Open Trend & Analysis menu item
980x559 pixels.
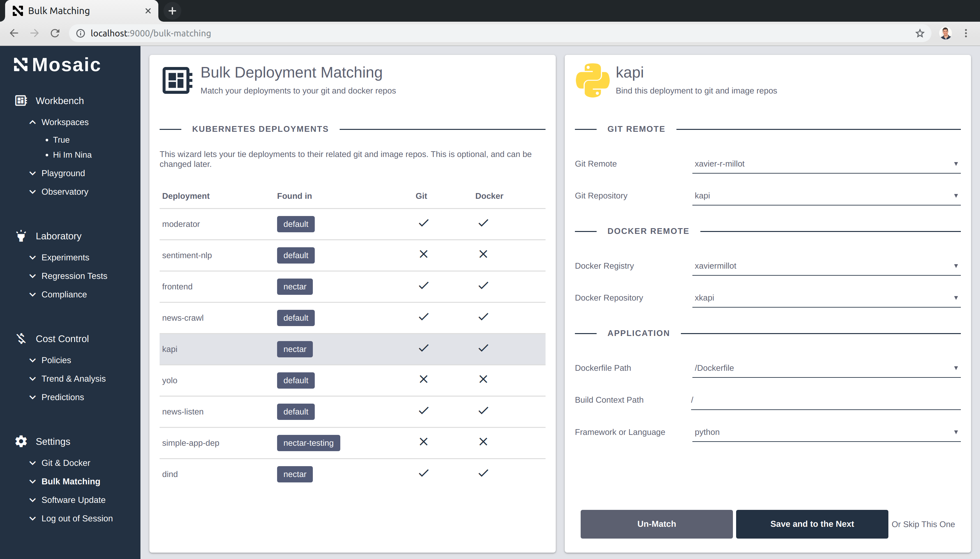tap(73, 378)
